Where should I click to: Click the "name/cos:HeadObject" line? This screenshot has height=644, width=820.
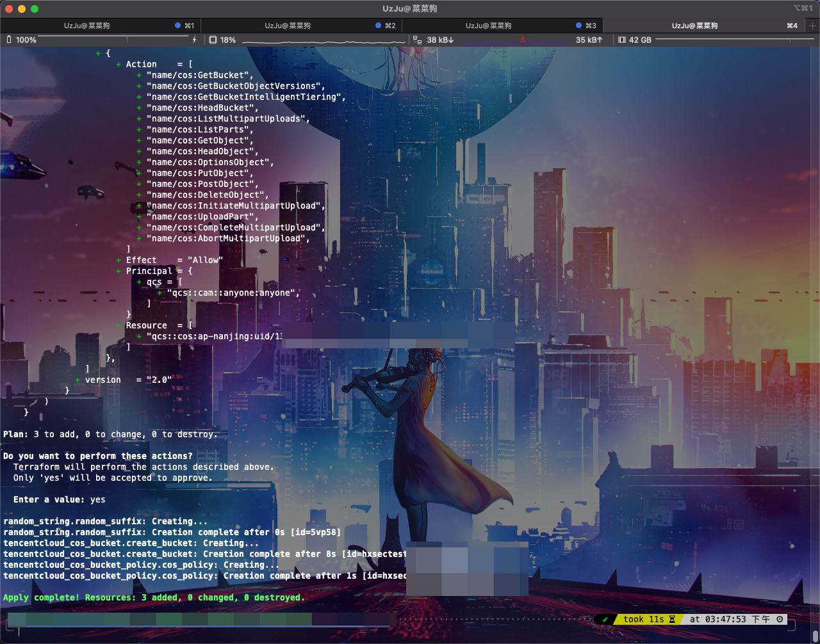(x=198, y=151)
